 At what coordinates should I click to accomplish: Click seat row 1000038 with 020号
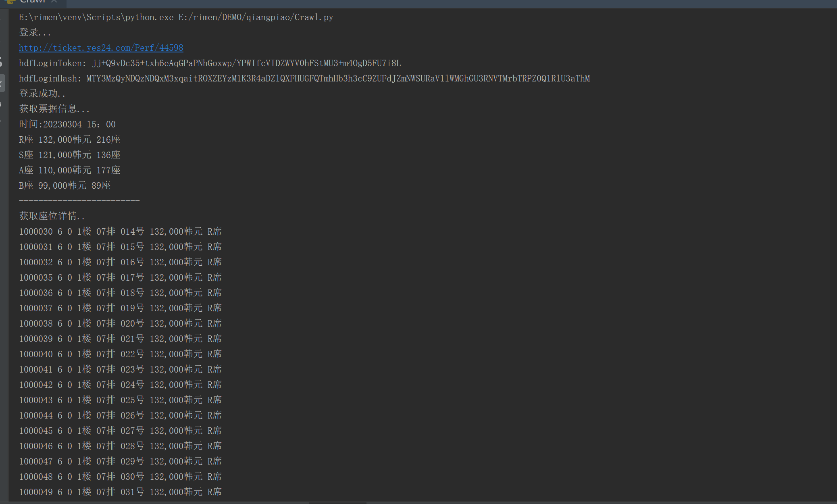pos(121,324)
